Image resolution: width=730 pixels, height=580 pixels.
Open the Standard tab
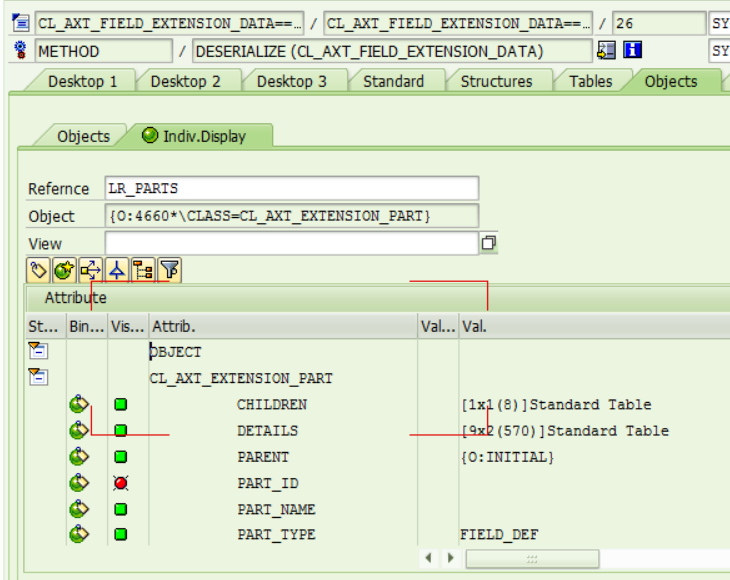click(393, 81)
